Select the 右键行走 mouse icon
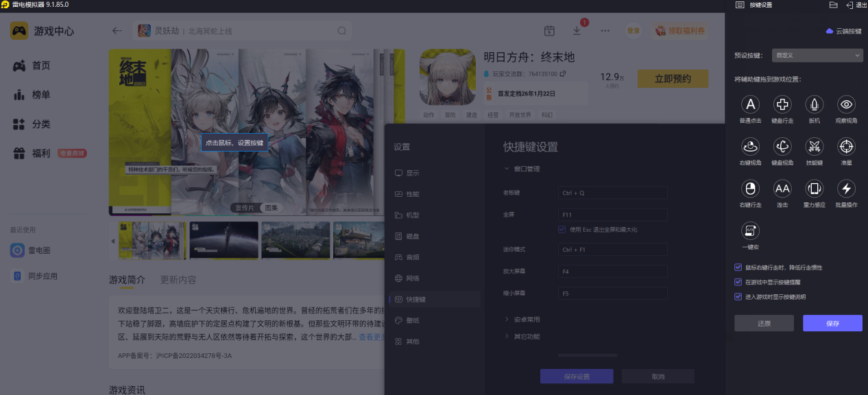 click(x=751, y=188)
